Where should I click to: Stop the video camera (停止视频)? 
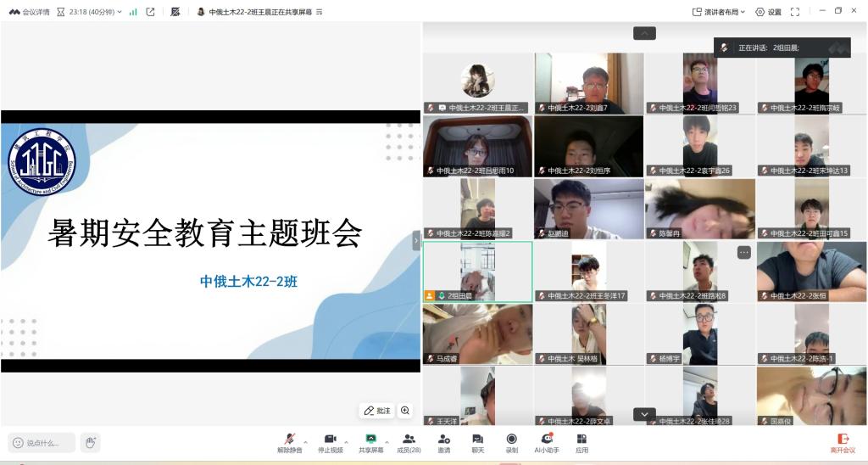point(330,441)
